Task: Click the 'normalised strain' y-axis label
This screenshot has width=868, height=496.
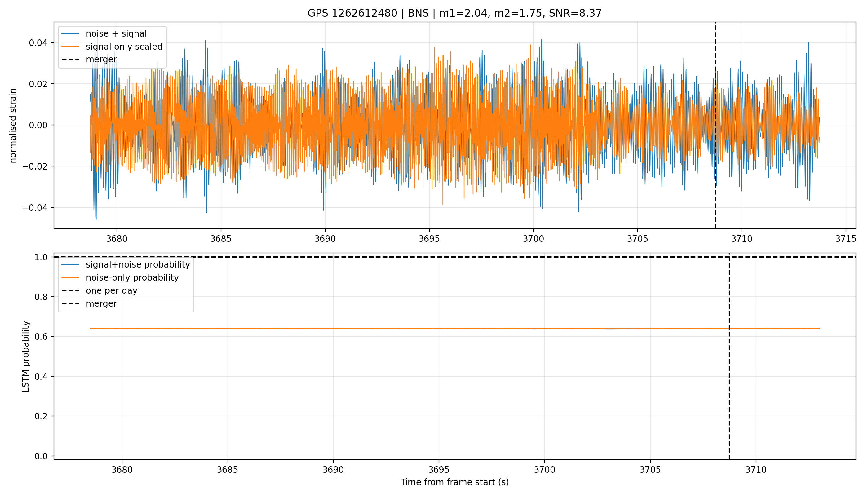Action: [x=13, y=126]
